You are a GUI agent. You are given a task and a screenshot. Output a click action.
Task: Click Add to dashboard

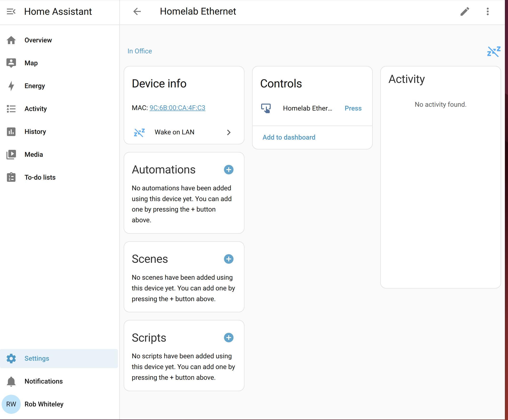[x=289, y=137]
